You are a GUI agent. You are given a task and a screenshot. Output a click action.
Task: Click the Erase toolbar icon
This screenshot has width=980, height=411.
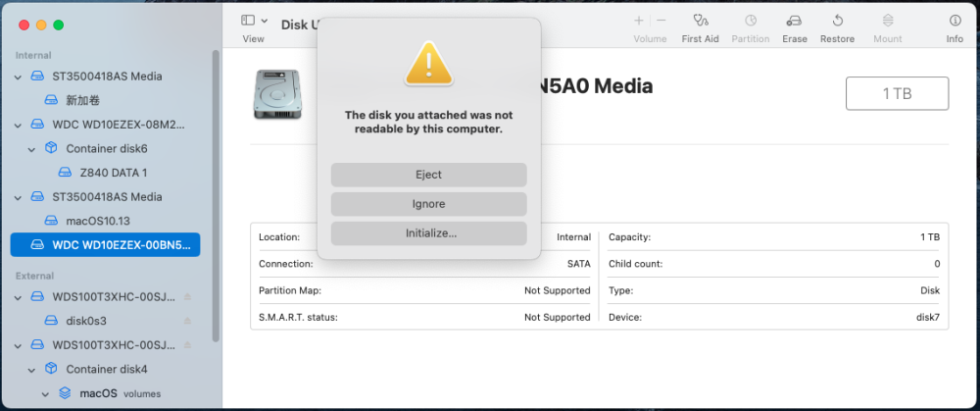(795, 21)
